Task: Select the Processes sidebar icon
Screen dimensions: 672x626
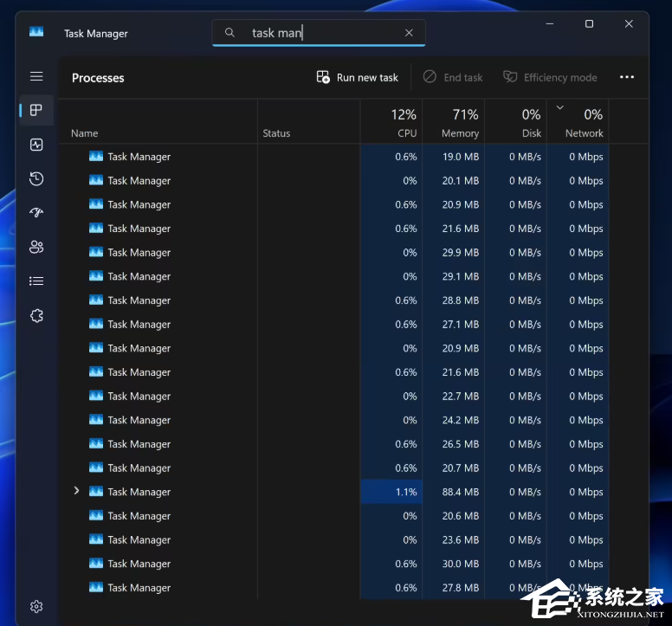Action: [x=36, y=111]
